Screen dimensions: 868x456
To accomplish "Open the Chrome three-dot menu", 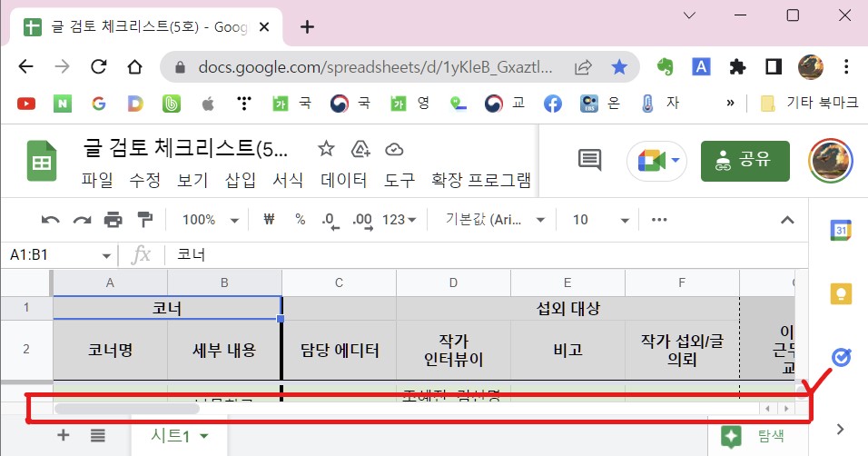I will pyautogui.click(x=846, y=67).
